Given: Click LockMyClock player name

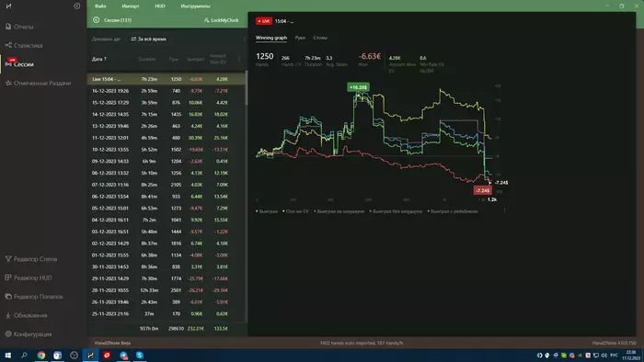Looking at the screenshot, I should pos(224,20).
